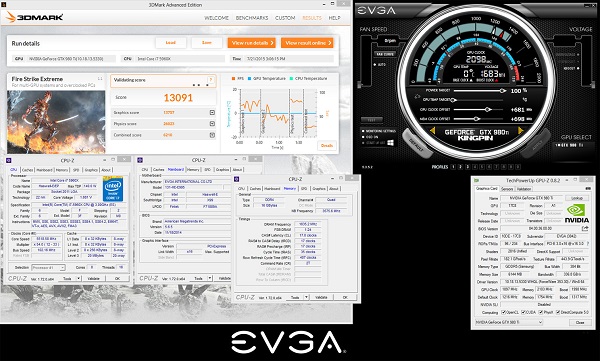Open the Tools dropdown arrow in CPU-Z Mainboard window
The image size is (600, 361).
tap(210, 278)
